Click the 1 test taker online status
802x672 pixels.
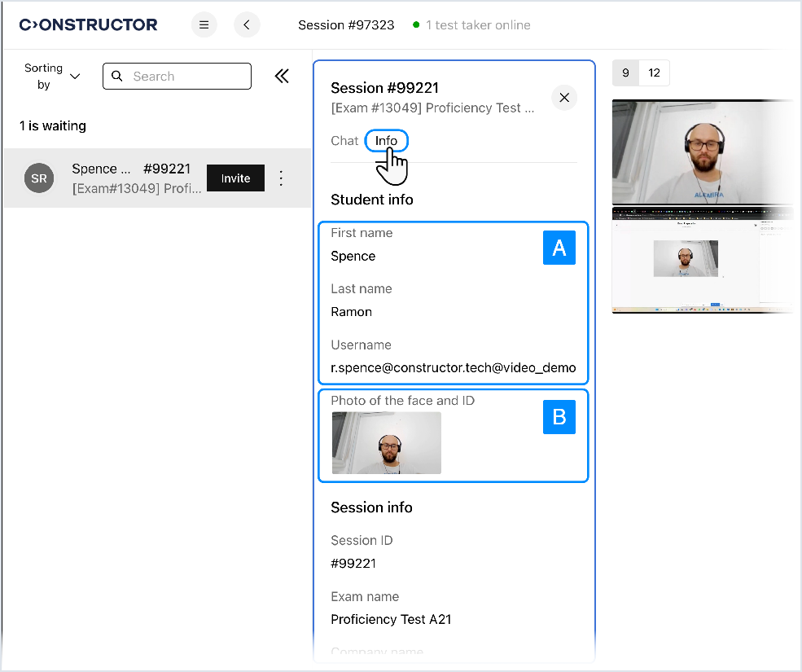point(472,25)
